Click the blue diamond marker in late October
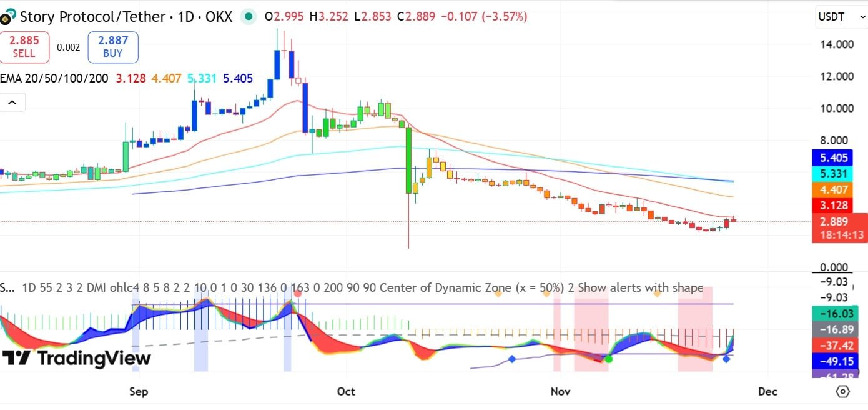The height and width of the screenshot is (410, 868). tap(512, 359)
